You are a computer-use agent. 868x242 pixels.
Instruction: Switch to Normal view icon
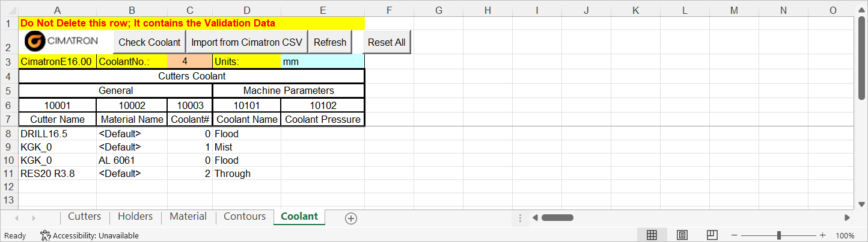[652, 235]
